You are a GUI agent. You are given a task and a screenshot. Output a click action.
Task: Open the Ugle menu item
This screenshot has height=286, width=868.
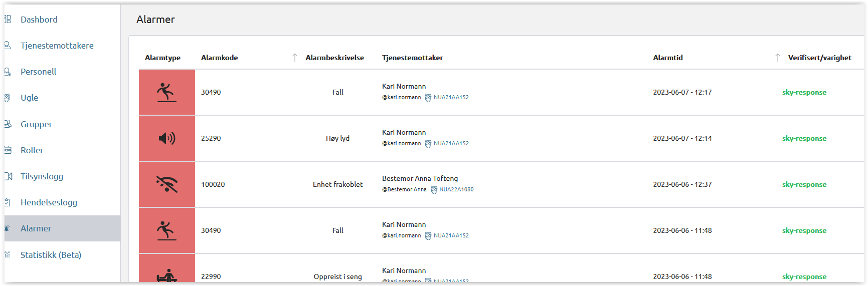pyautogui.click(x=29, y=98)
